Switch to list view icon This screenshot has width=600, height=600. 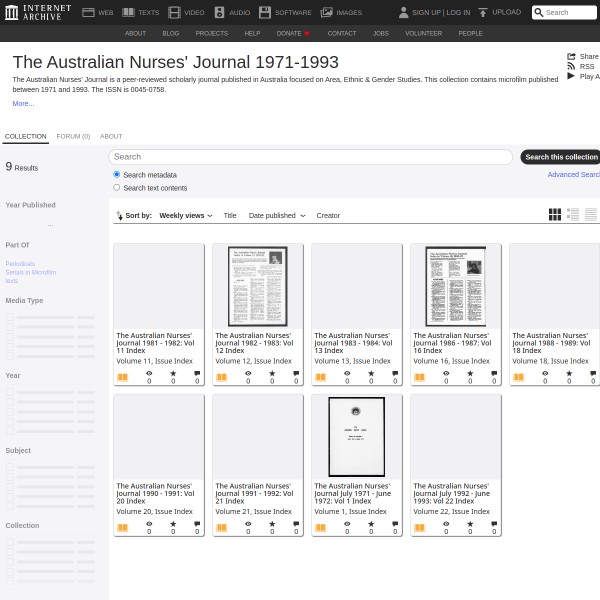click(x=573, y=215)
